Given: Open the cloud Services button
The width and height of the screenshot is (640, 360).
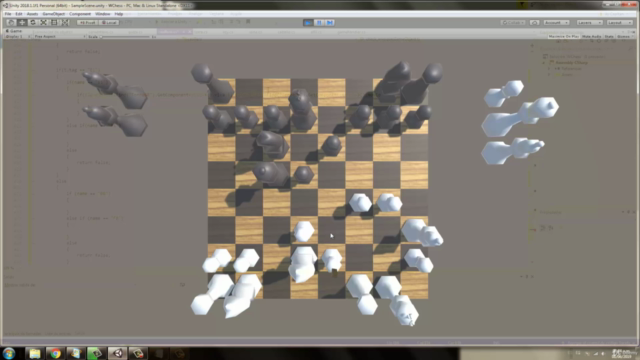Looking at the screenshot, I should (x=534, y=22).
